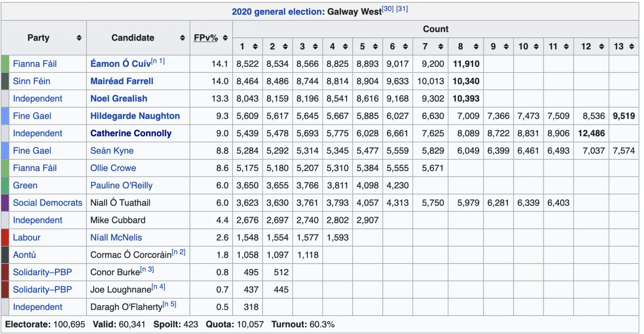Click the Quota figure 10,057
The image size is (644, 334).
click(250, 324)
